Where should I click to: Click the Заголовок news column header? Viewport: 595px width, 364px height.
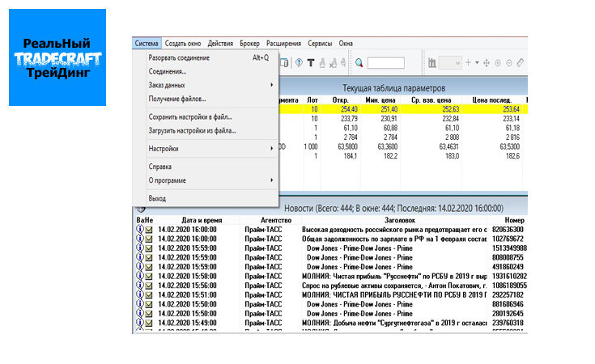point(400,220)
